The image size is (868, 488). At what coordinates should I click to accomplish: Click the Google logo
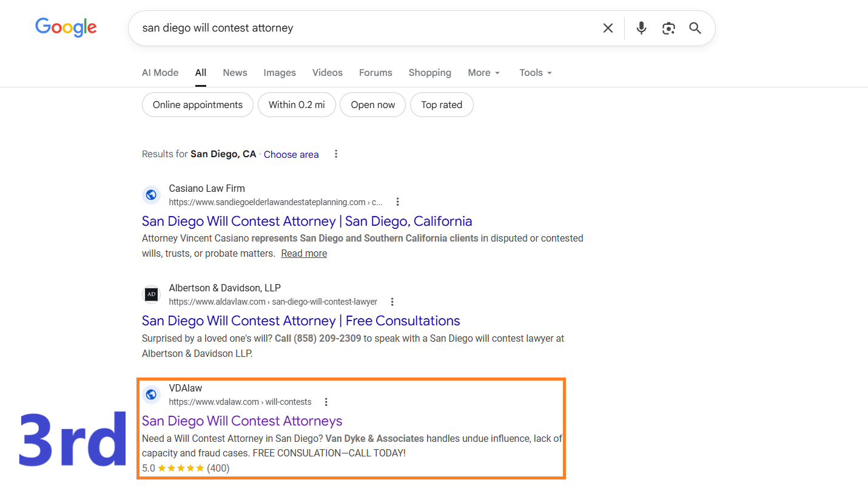(x=66, y=27)
